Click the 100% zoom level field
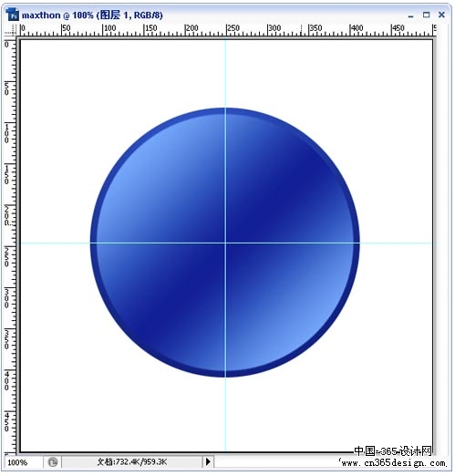455x476 pixels. [23, 462]
